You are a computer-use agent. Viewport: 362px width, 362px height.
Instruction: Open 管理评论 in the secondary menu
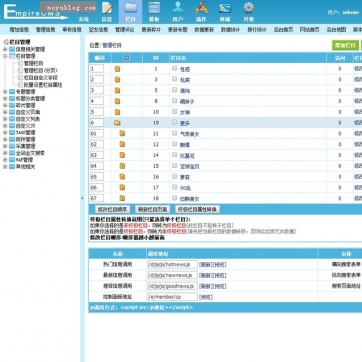click(x=125, y=29)
